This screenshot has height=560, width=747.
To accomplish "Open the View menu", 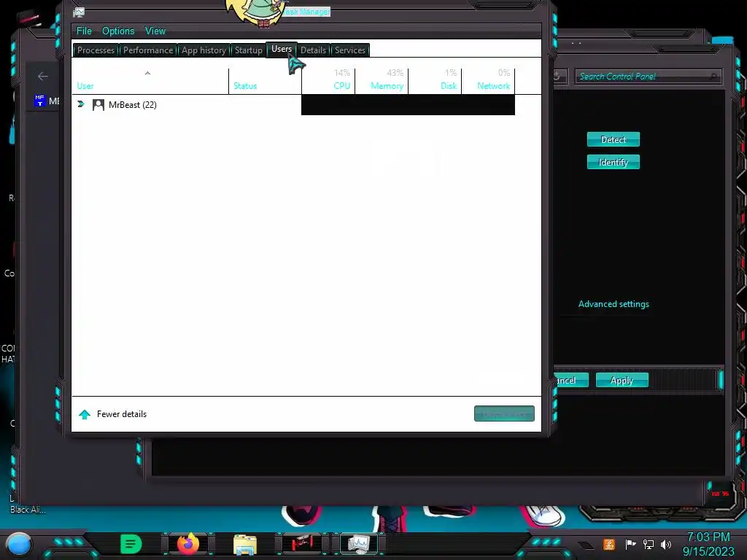I will [x=155, y=31].
